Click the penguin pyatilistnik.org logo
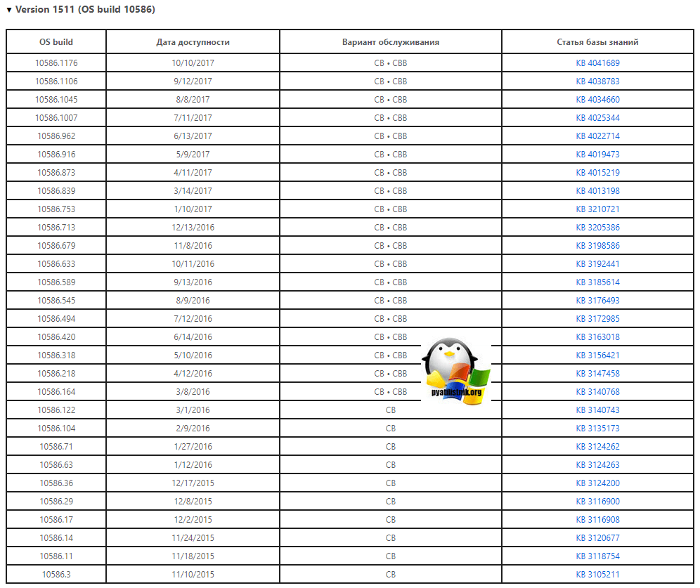The image size is (700, 588). [455, 370]
